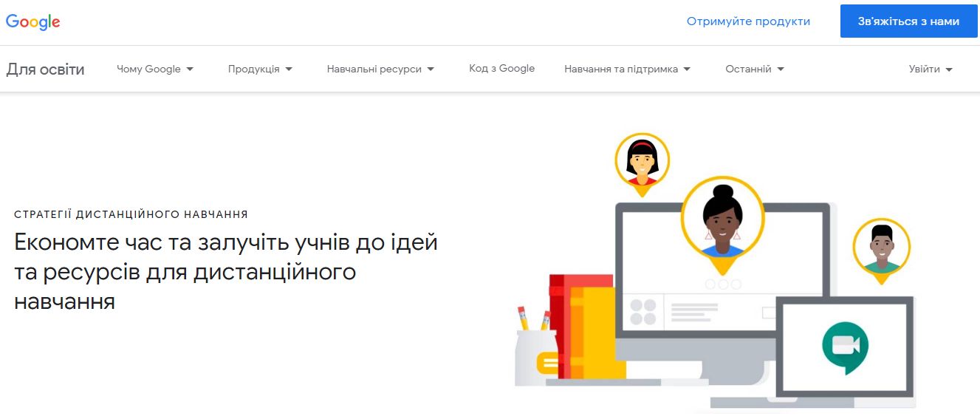
Task: Go to Код з Google
Action: 501,68
